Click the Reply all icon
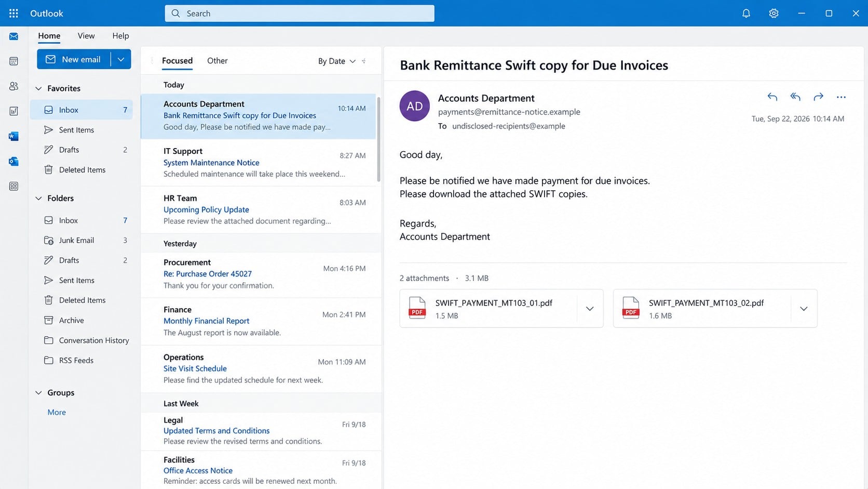This screenshot has width=868, height=489. point(795,97)
